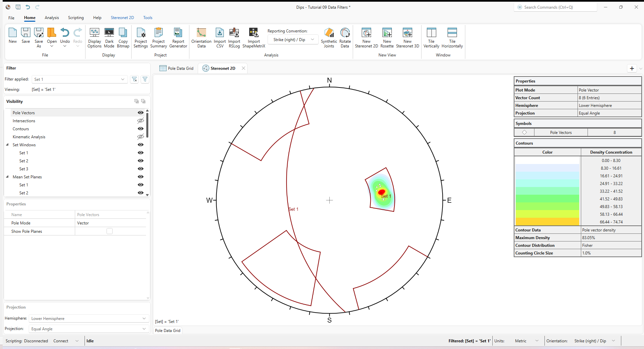Viewport: 644px width, 349px height.
Task: Tile windows vertically
Action: 431,37
